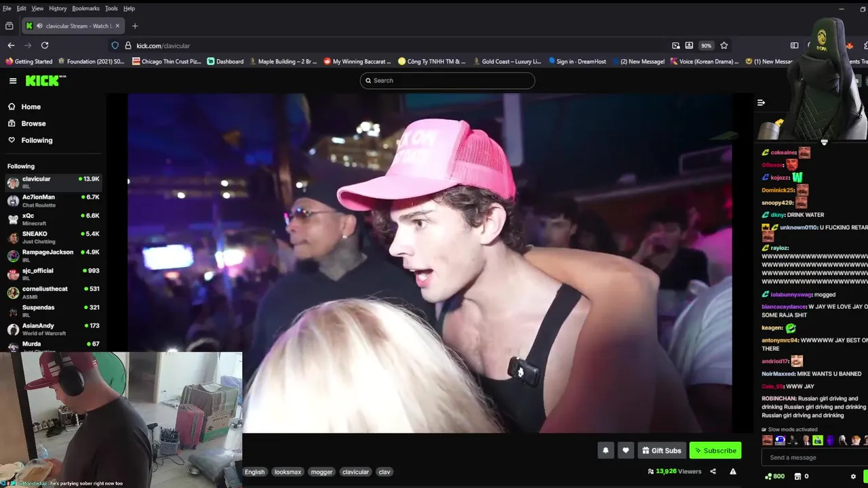Collapse the chat panel arrow icon

[x=761, y=103]
